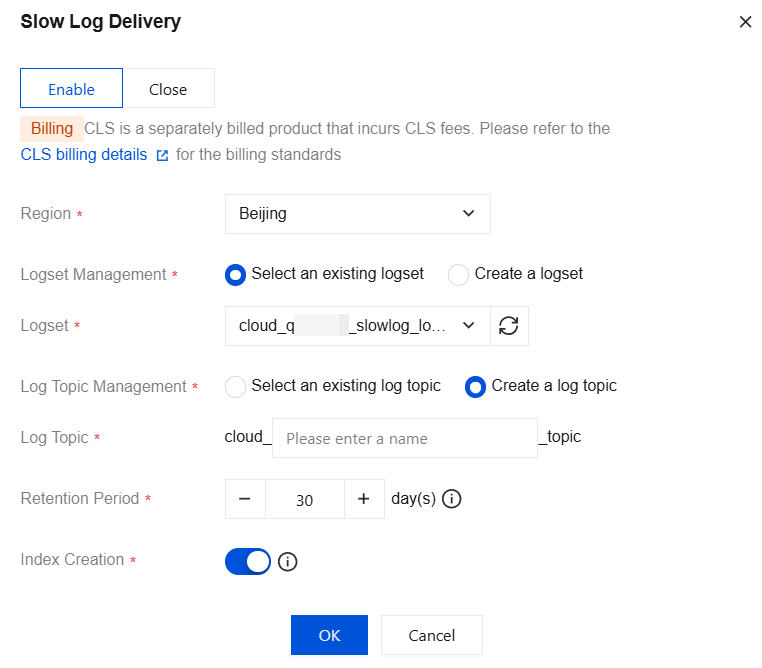The width and height of the screenshot is (762, 668).
Task: Switch to the Enable tab
Action: [x=71, y=89]
